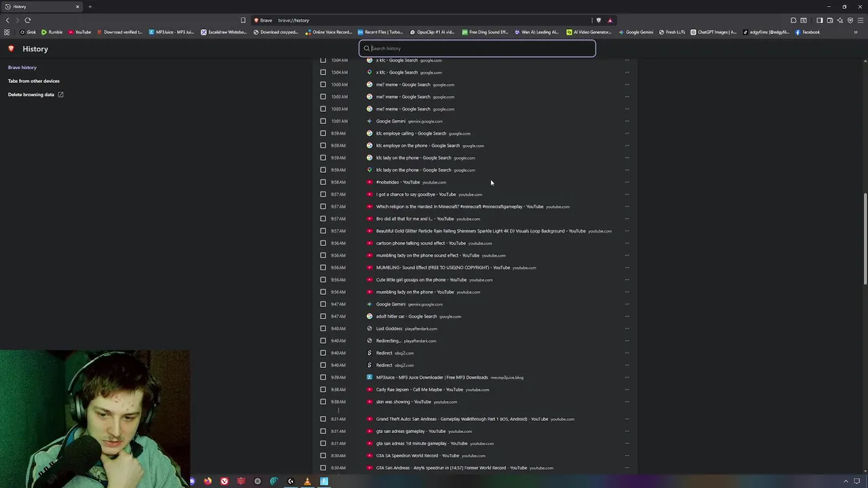Image resolution: width=868 pixels, height=488 pixels.
Task: Open three-dot menu for 'MUMBLING- Sound Effect' entry
Action: [x=627, y=268]
